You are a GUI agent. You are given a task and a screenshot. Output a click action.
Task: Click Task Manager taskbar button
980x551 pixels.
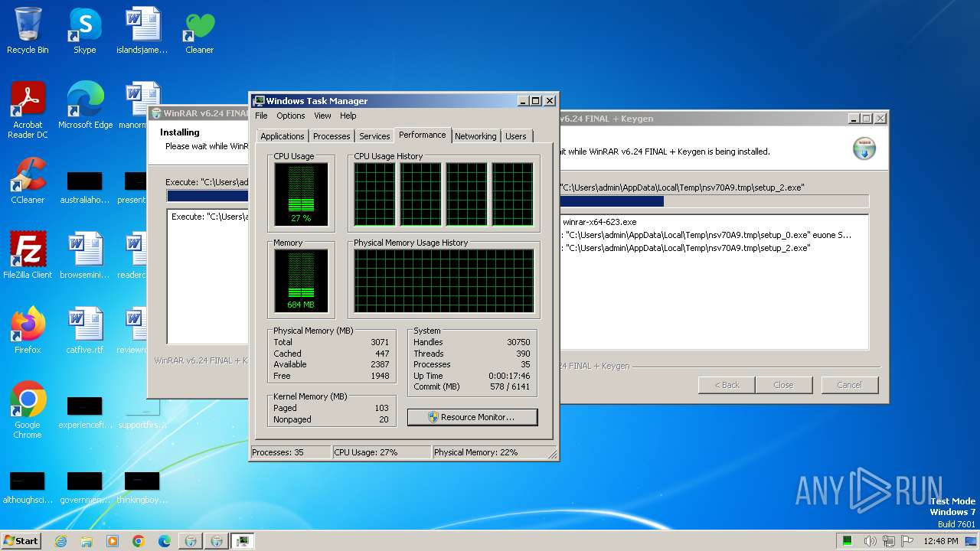[243, 541]
